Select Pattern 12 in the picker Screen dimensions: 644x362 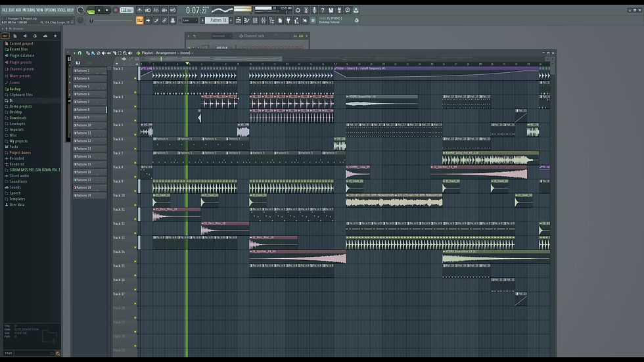pos(90,141)
